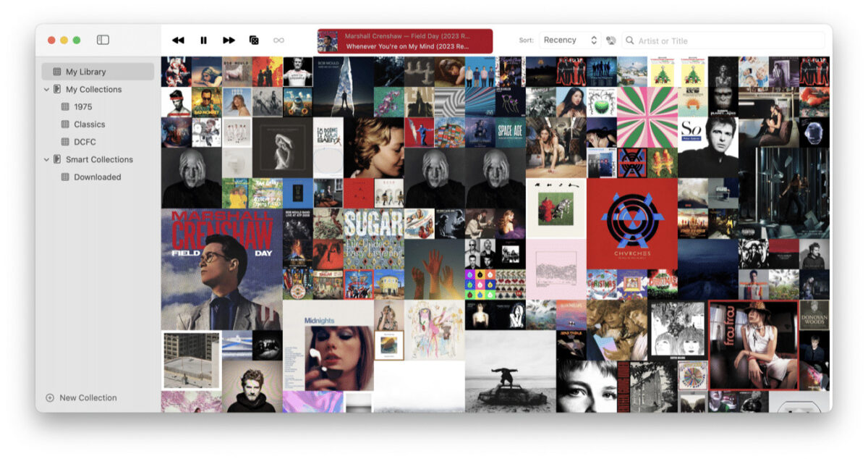The image size is (868, 459).
Task: Open the Recency sort dropdown
Action: point(570,41)
